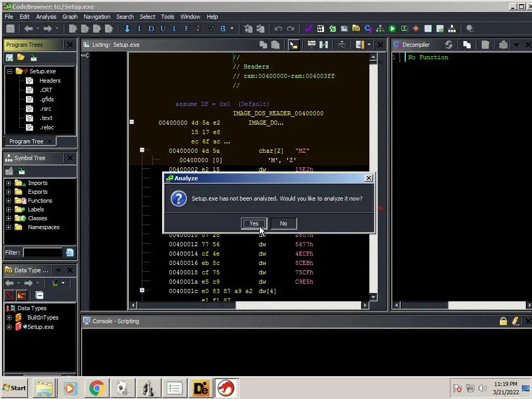Screen dimensions: 532x399
Task: Click the filter options icon beside Filter field
Action: pos(70,252)
